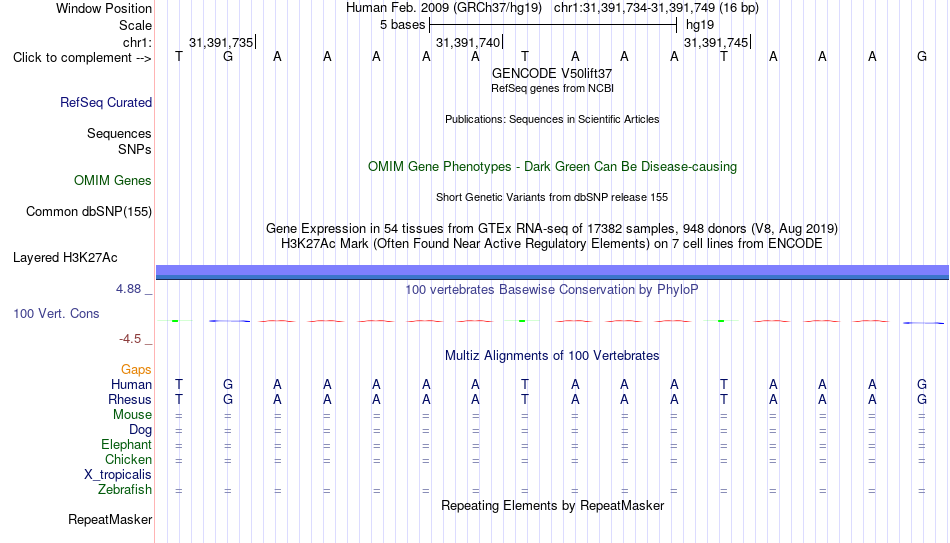The image size is (950, 543).
Task: Click the blue H3K27Ac signal bar
Action: 552,272
